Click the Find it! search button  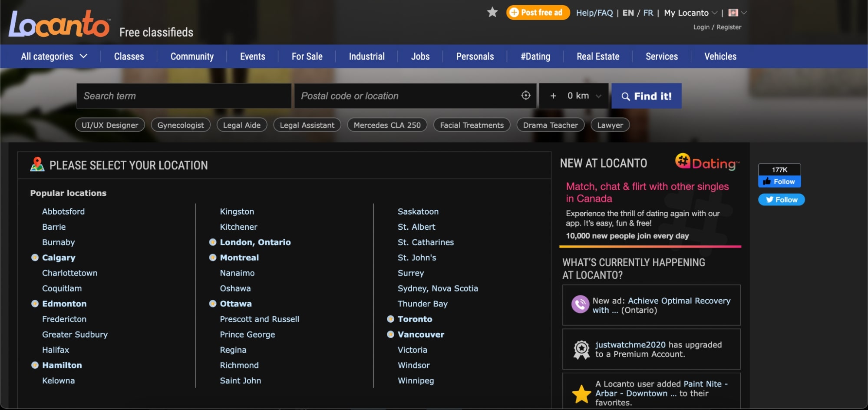(647, 96)
